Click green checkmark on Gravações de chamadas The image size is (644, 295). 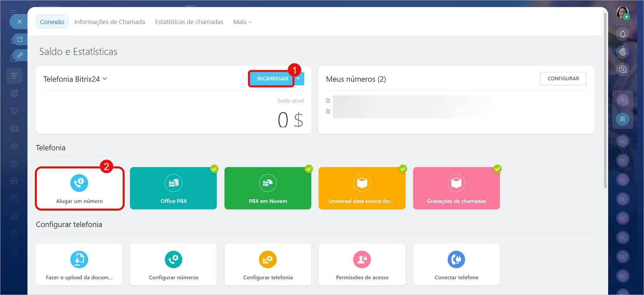[497, 169]
